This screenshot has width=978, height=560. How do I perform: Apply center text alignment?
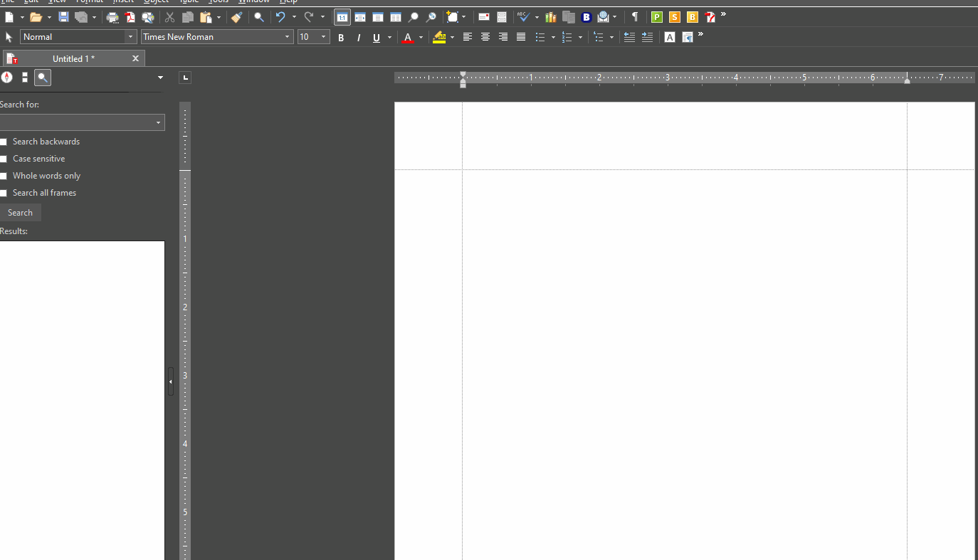tap(485, 37)
